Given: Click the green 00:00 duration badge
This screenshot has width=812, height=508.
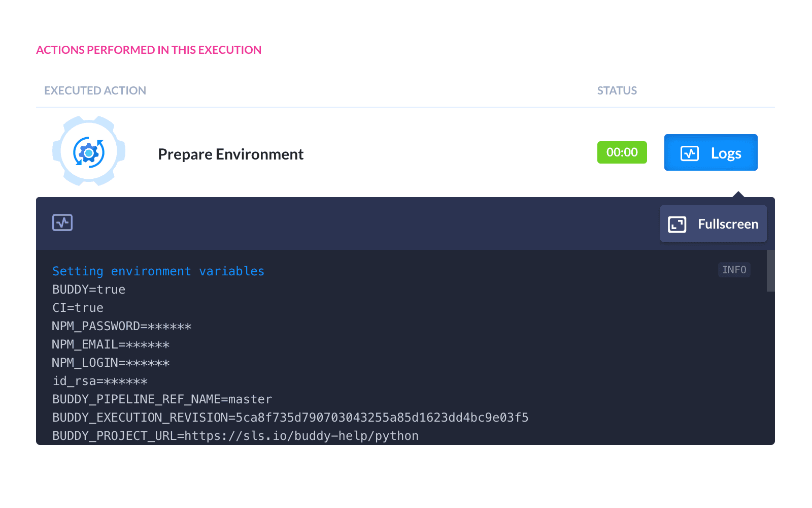Looking at the screenshot, I should 622,152.
